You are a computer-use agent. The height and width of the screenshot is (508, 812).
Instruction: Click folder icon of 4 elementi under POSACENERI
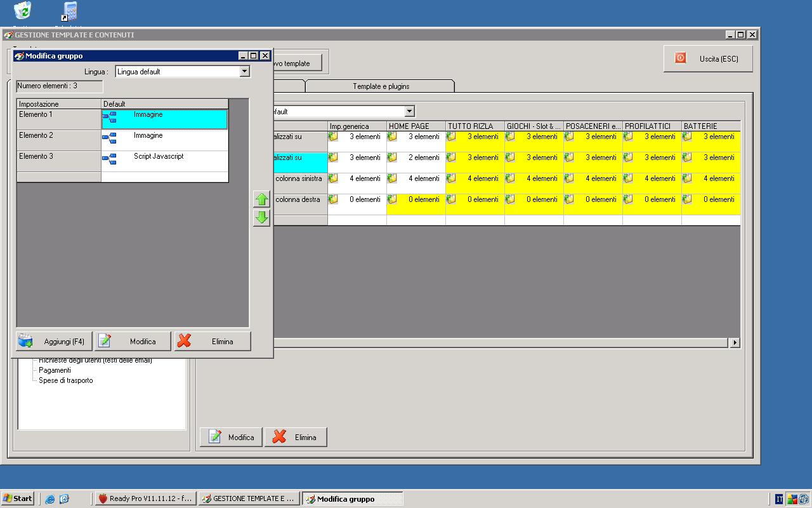click(569, 178)
